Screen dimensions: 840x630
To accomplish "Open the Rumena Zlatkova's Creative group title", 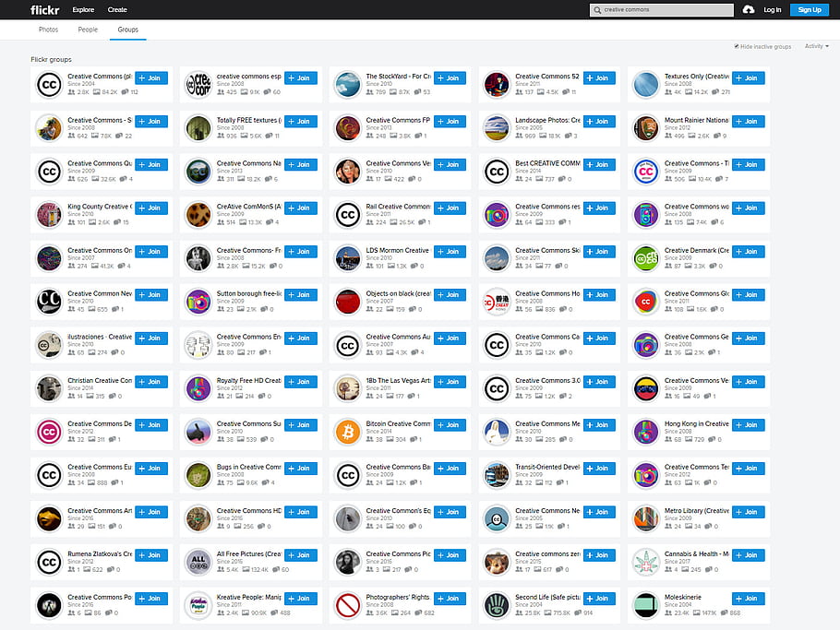I will 100,554.
